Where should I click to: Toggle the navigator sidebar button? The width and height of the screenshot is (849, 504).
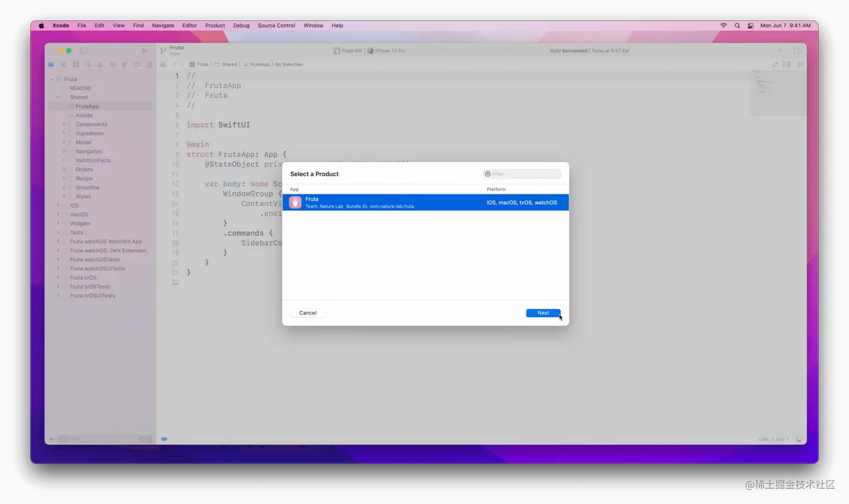click(84, 51)
